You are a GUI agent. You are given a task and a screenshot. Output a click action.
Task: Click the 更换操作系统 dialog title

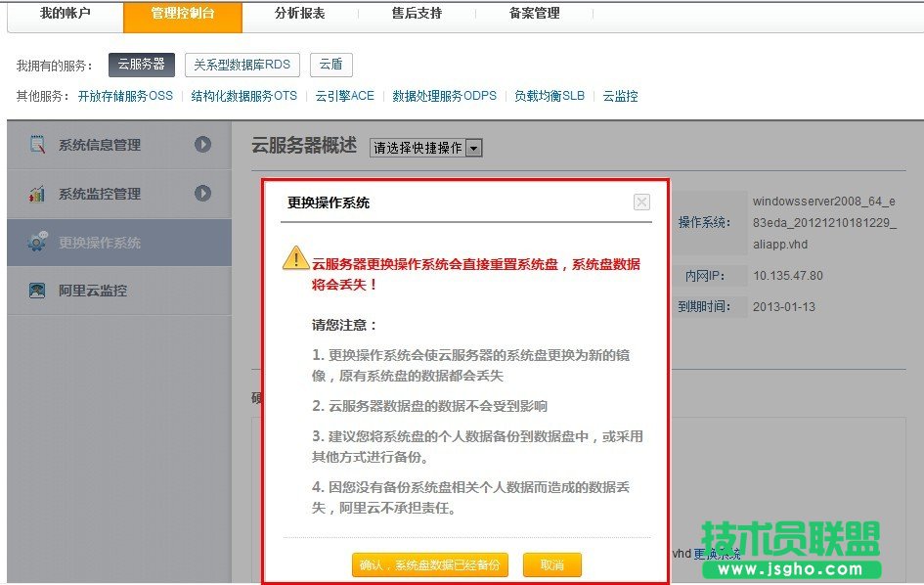pyautogui.click(x=329, y=202)
